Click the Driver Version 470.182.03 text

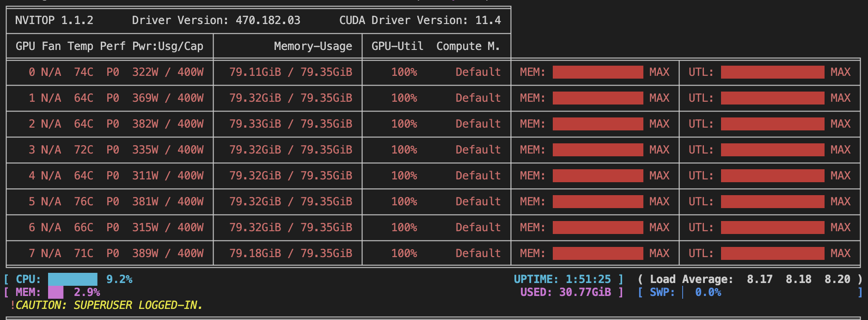pyautogui.click(x=216, y=20)
